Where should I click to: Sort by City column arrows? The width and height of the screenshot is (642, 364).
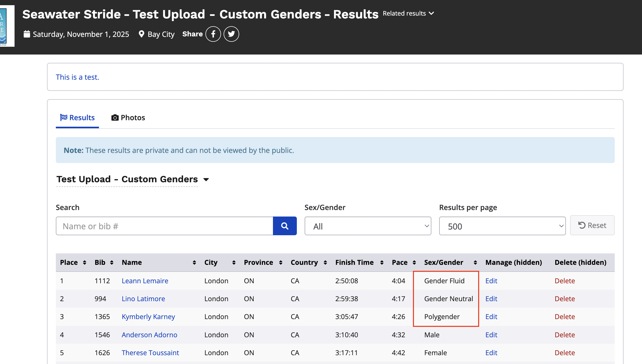[234, 262]
